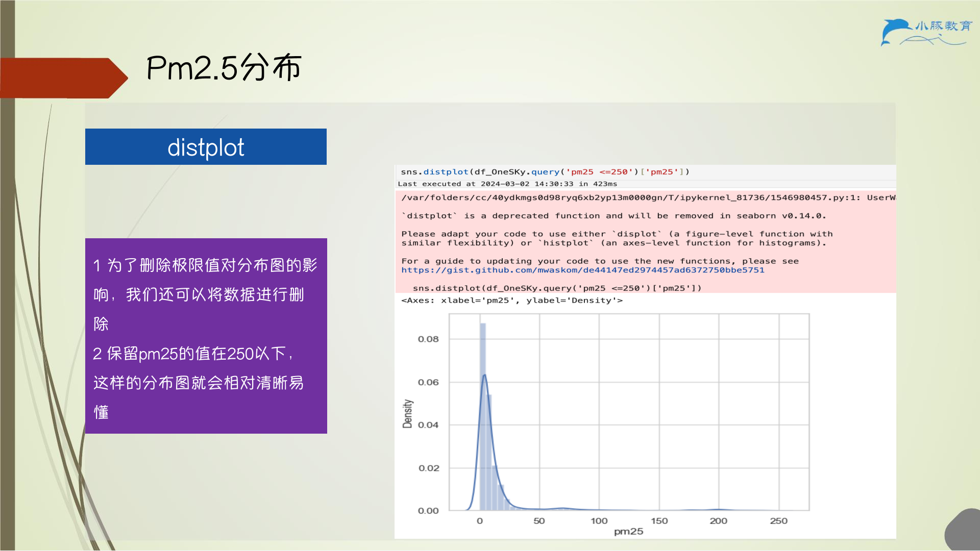Image resolution: width=980 pixels, height=551 pixels.
Task: Click the 0.08 tick on y-axis
Action: coord(428,339)
